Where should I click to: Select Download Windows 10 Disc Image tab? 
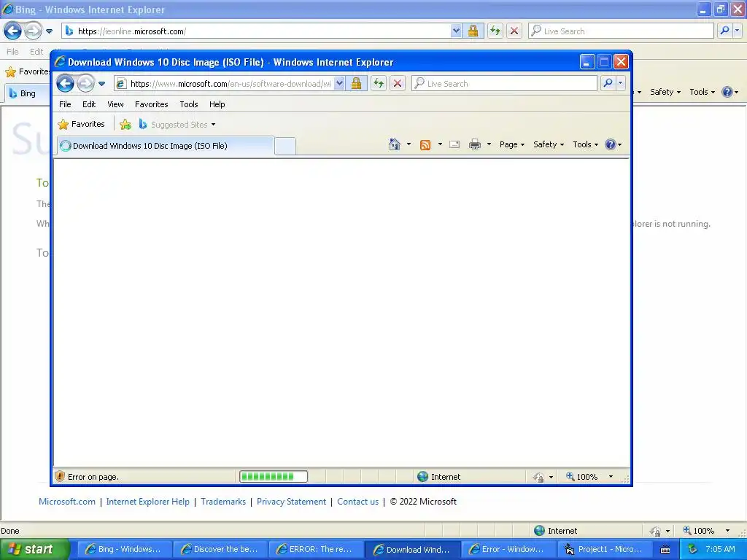click(x=166, y=146)
